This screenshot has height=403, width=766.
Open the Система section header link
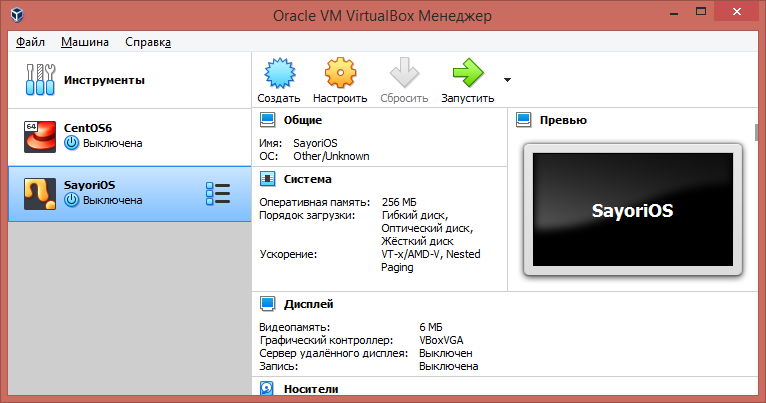coord(308,179)
